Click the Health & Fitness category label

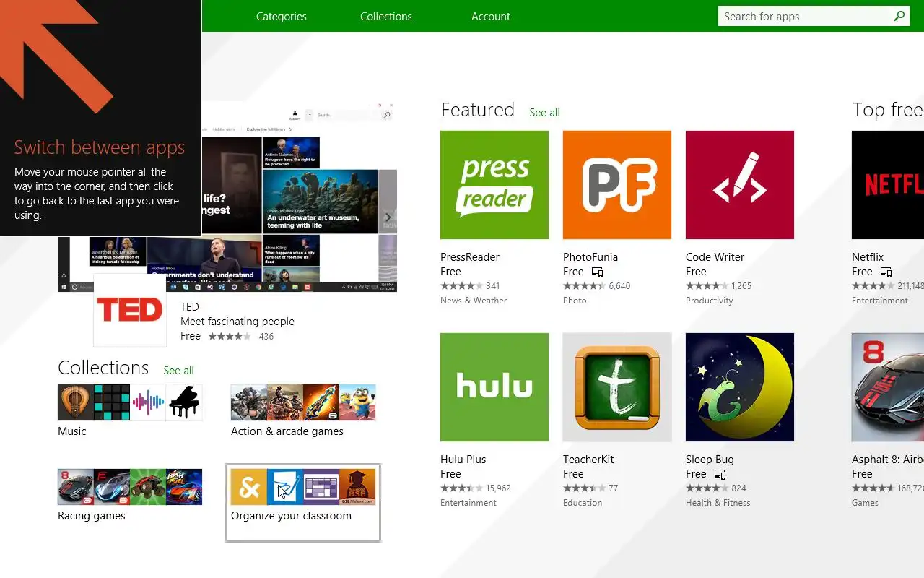[718, 503]
